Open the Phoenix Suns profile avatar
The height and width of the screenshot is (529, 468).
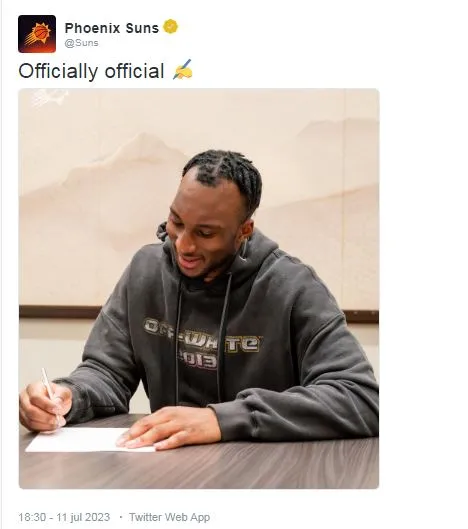[x=37, y=34]
